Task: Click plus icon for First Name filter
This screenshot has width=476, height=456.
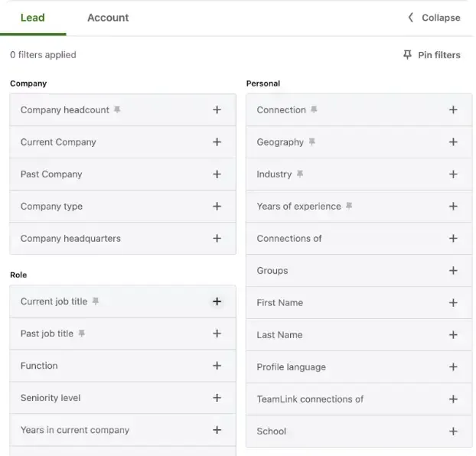Action: pyautogui.click(x=453, y=303)
